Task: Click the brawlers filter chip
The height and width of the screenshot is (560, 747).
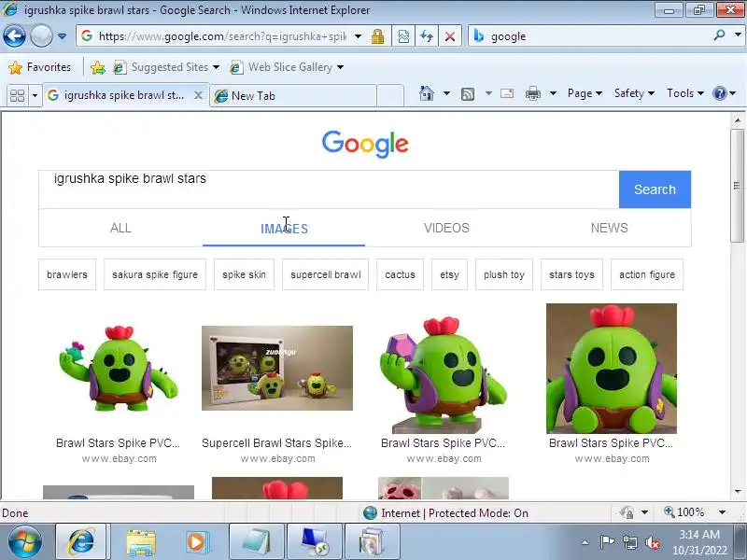Action: (67, 274)
